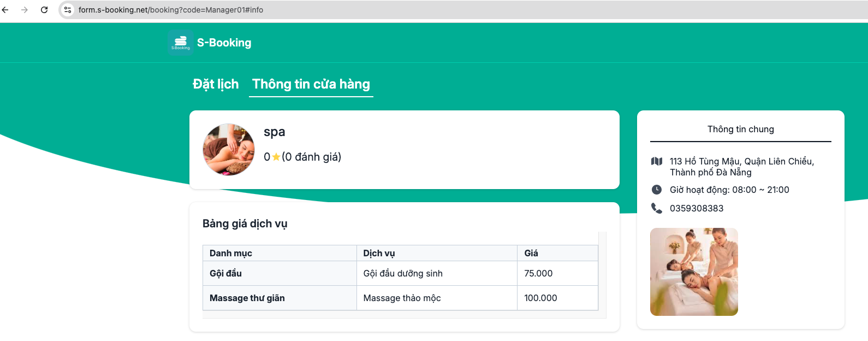Click the yellow star rating icon
The image size is (868, 341).
pos(276,157)
